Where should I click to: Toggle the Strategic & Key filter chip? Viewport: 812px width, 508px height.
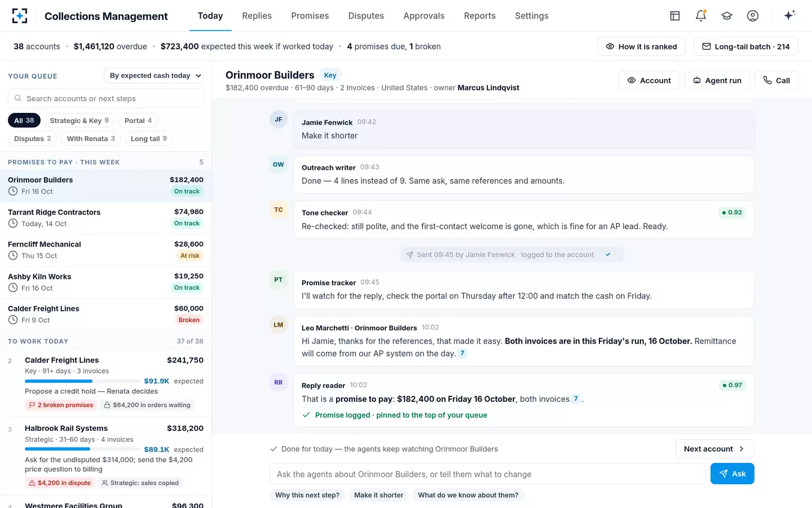pyautogui.click(x=80, y=120)
